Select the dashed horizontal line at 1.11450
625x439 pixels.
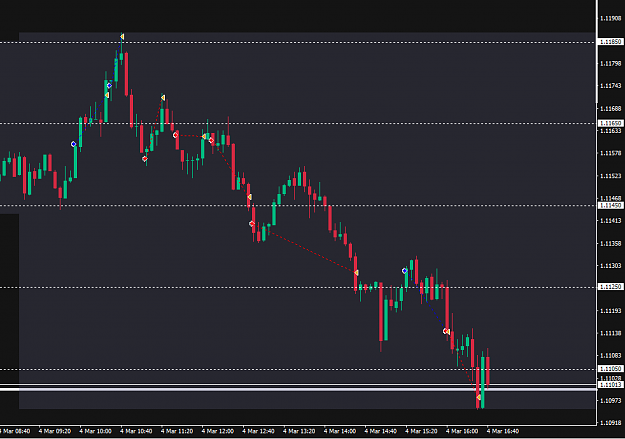[298, 206]
